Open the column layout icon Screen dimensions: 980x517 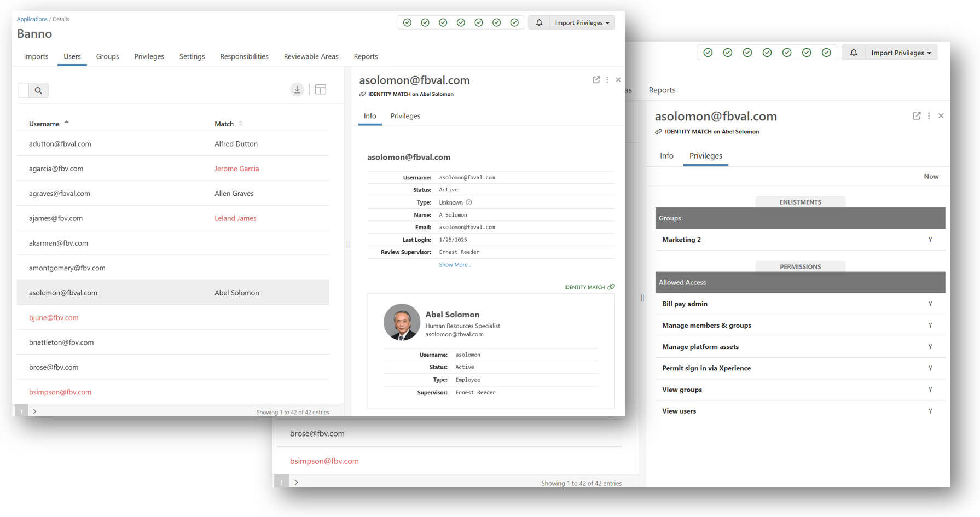(x=321, y=90)
